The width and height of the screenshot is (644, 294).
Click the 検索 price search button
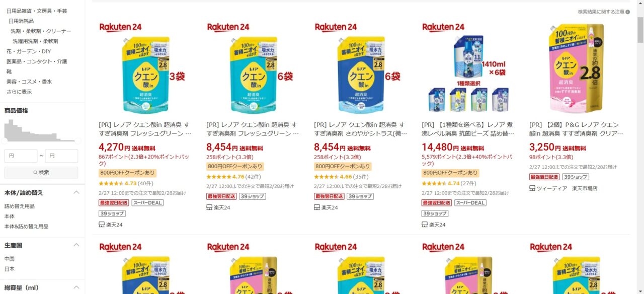pos(41,172)
